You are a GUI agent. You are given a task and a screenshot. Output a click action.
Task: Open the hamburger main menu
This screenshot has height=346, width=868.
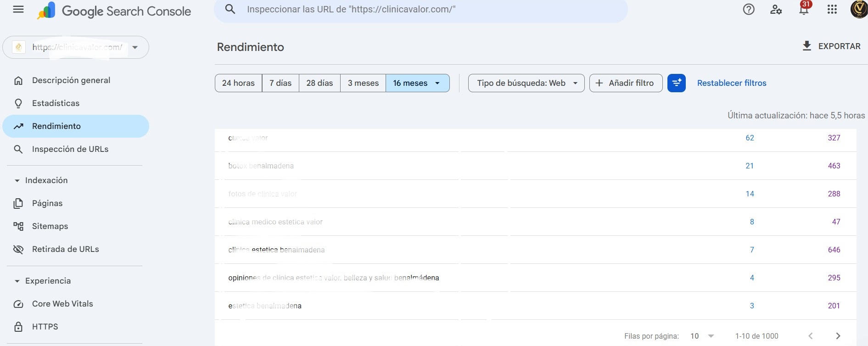click(x=18, y=10)
